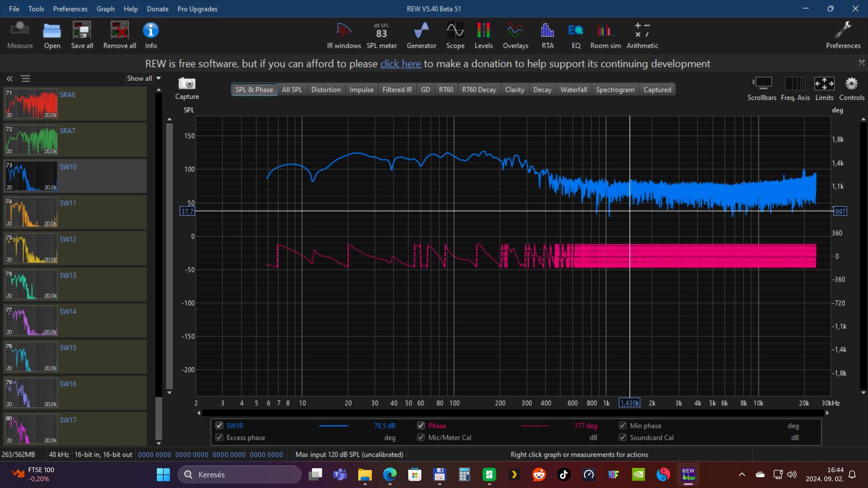Open the Tools menu
868x488 pixels.
(x=36, y=9)
